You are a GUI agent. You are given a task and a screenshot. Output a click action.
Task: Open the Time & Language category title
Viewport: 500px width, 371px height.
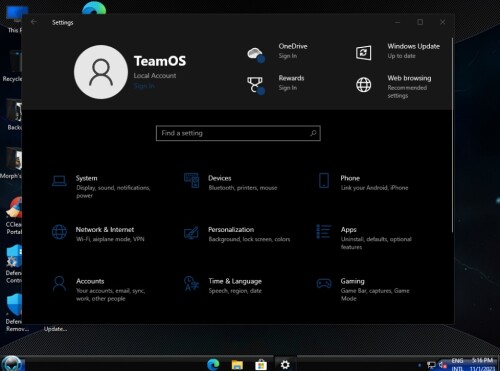(235, 281)
